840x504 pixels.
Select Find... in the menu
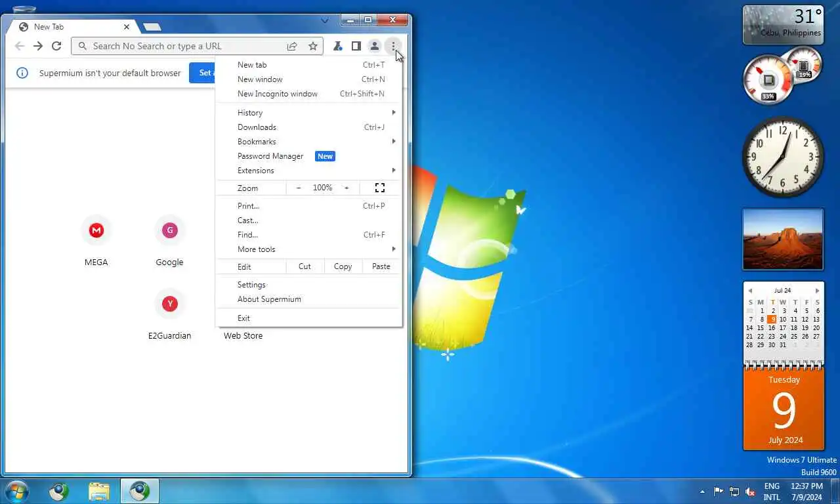click(x=308, y=235)
